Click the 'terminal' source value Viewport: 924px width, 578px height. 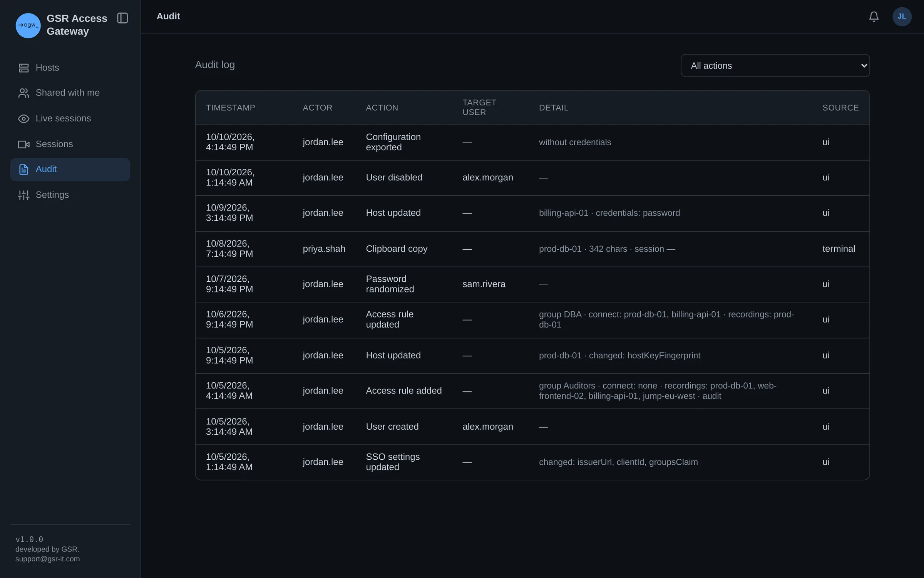pos(839,249)
